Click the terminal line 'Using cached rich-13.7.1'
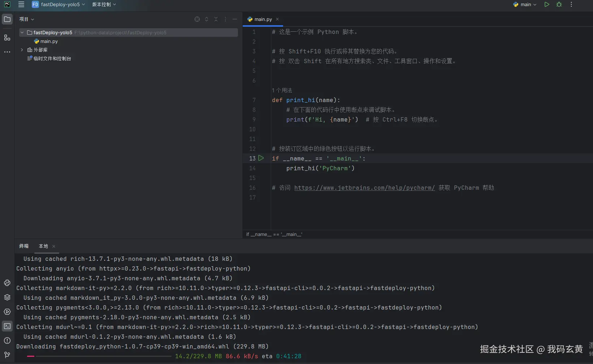593x364 pixels. click(128, 259)
